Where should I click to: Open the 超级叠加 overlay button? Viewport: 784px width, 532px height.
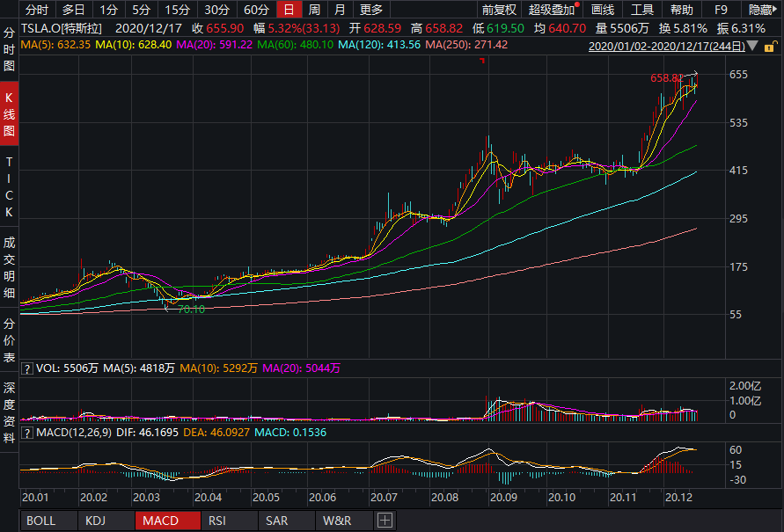point(552,10)
